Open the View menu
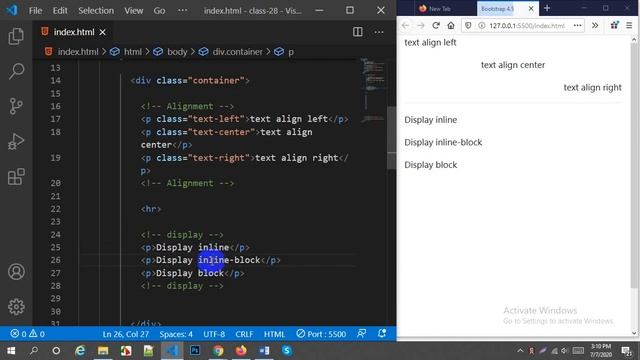The image size is (640, 360). point(133,11)
